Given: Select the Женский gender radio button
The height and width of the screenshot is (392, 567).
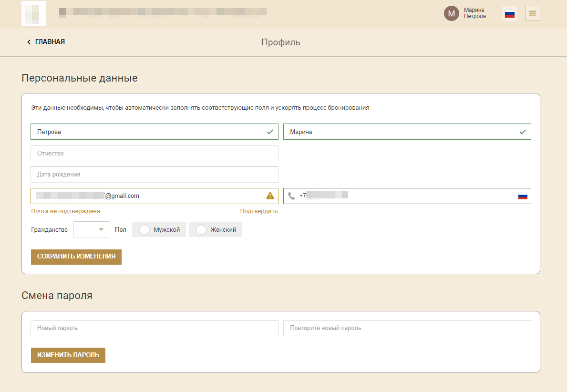Looking at the screenshot, I should (201, 230).
